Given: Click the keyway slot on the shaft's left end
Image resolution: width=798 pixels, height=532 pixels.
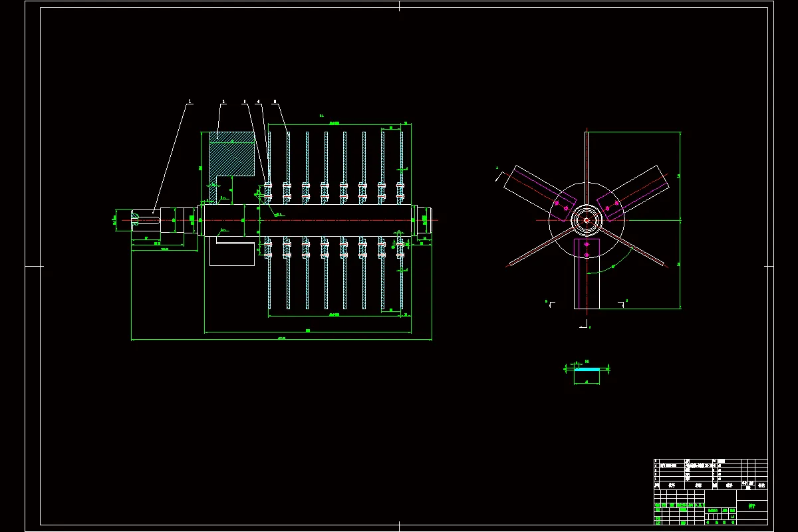Looking at the screenshot, I should pos(145,219).
